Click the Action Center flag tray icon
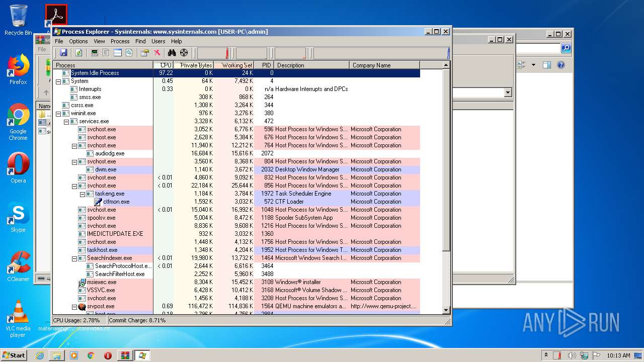644x362 pixels. (596, 355)
